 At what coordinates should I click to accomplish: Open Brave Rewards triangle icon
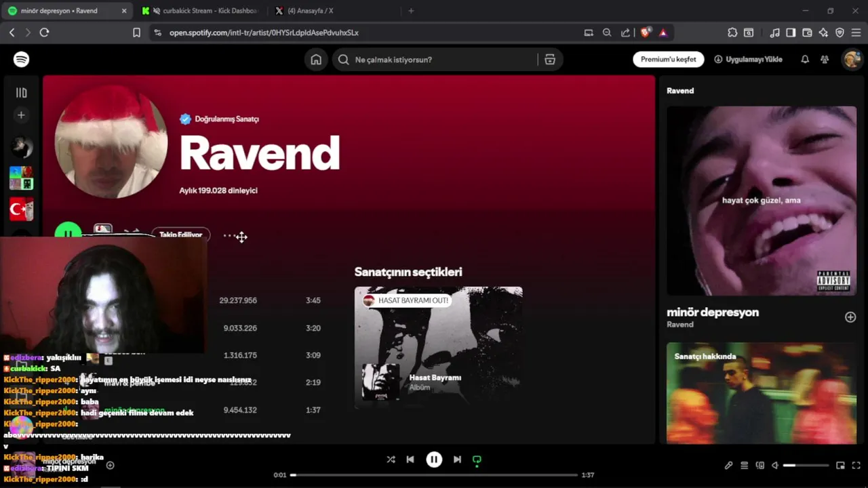click(663, 33)
